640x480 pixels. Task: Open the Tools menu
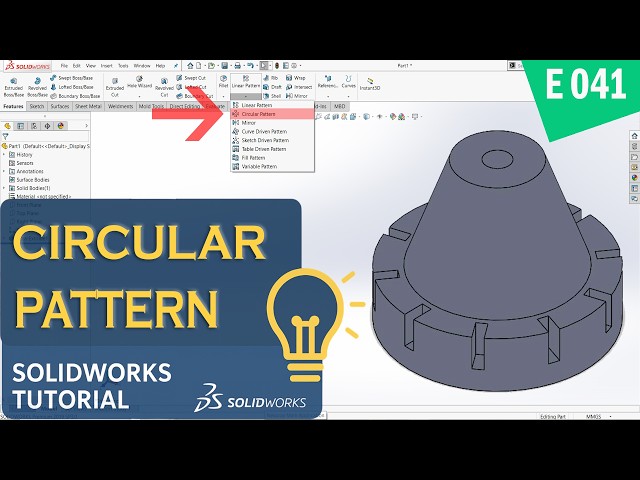123,65
